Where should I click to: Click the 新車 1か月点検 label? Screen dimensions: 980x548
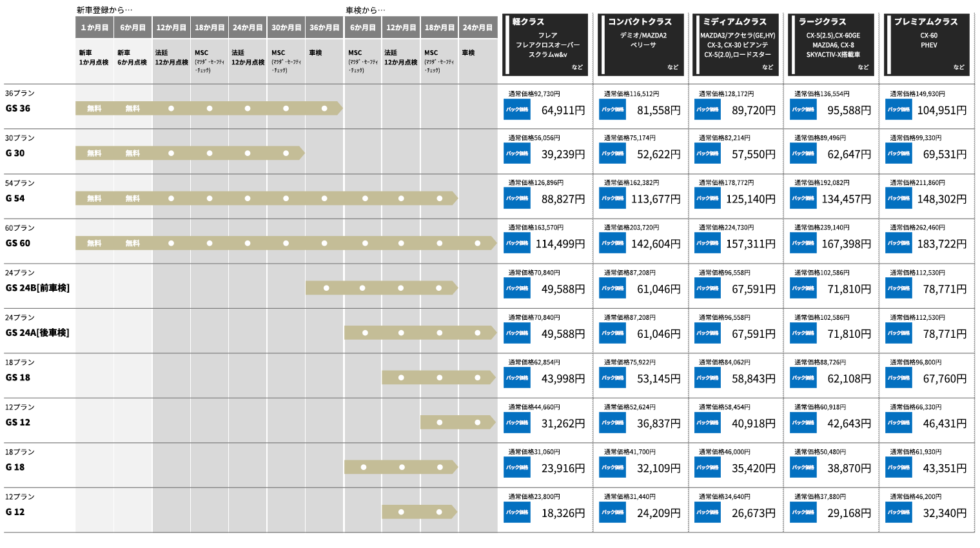[93, 57]
